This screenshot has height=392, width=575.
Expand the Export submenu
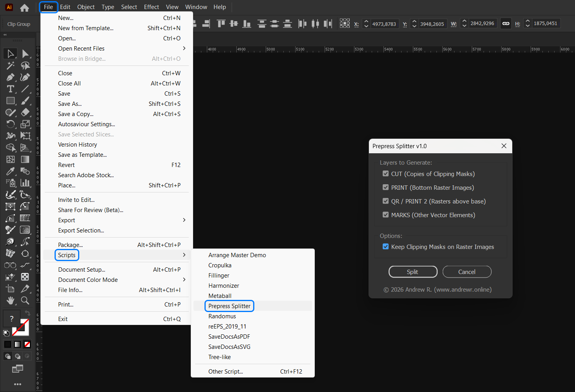pyautogui.click(x=117, y=220)
